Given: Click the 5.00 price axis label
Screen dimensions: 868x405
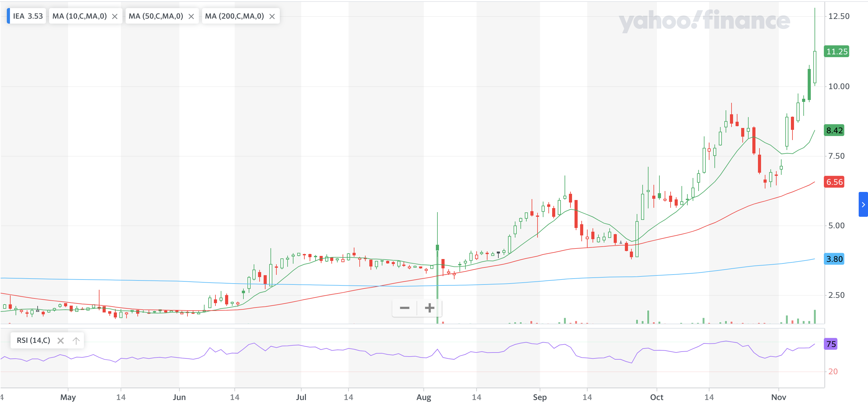Looking at the screenshot, I should (836, 225).
